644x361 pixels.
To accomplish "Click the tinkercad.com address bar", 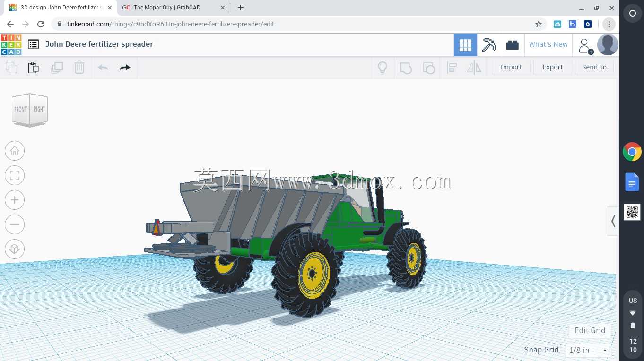I will [299, 24].
